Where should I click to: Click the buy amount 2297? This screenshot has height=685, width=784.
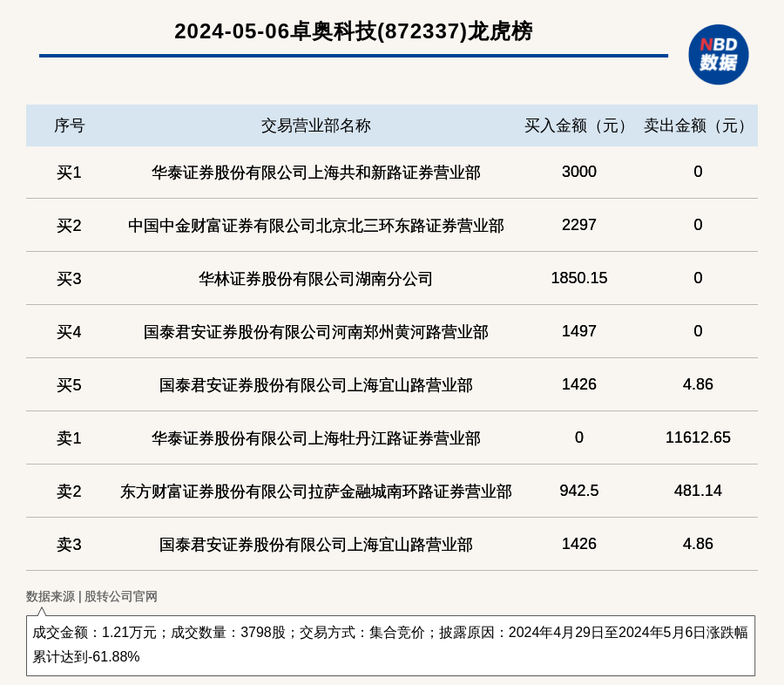(579, 225)
